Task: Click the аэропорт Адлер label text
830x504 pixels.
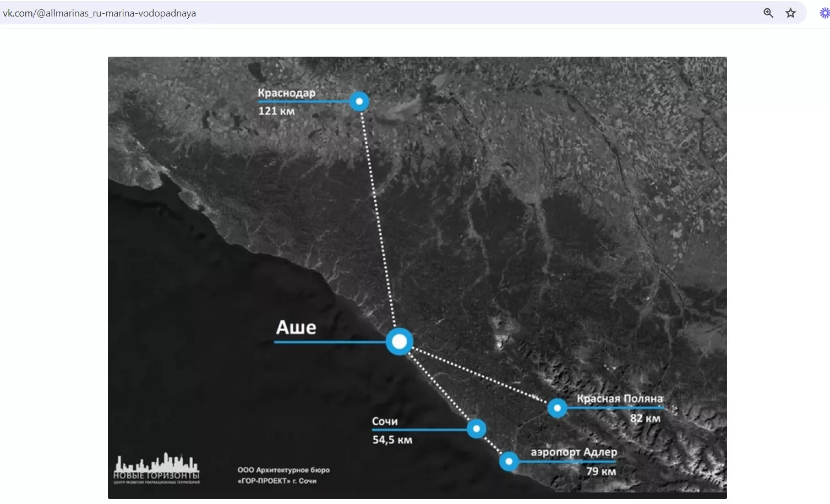Action: click(x=574, y=452)
